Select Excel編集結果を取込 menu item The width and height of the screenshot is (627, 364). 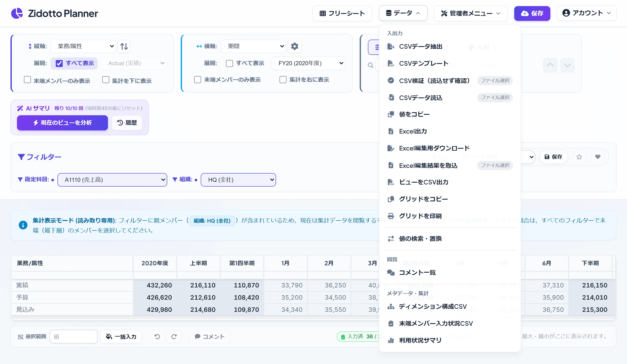pyautogui.click(x=450, y=165)
